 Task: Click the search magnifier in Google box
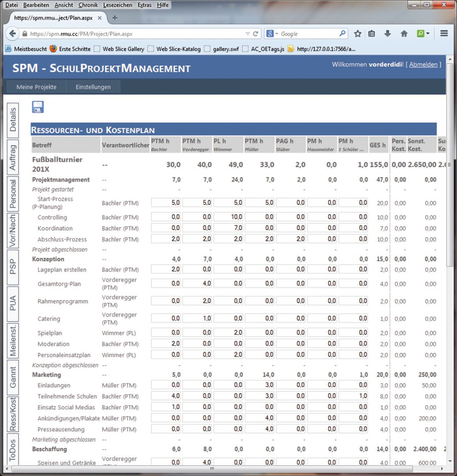pyautogui.click(x=342, y=33)
